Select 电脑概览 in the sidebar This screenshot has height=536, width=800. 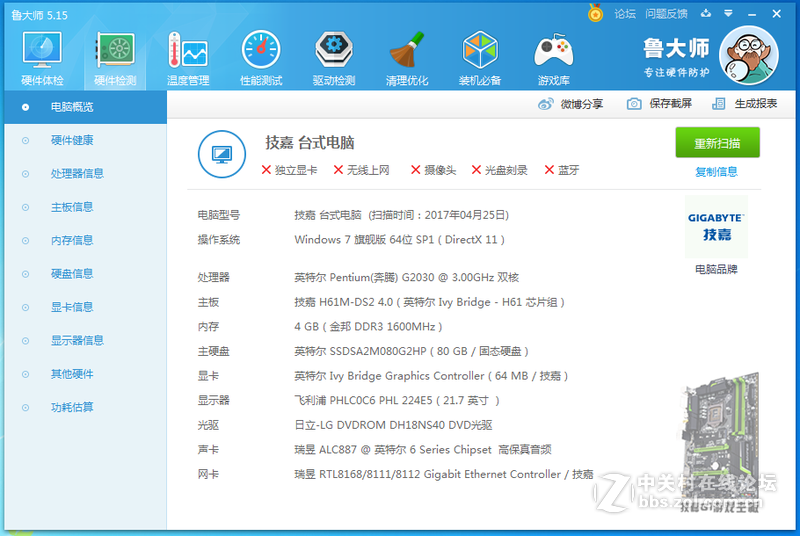[86, 107]
